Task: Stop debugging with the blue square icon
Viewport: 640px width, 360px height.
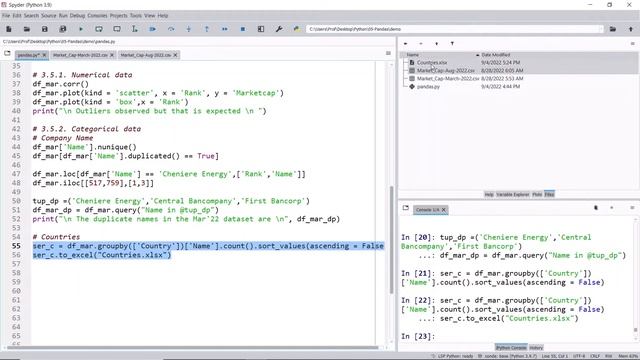Action: (242, 29)
